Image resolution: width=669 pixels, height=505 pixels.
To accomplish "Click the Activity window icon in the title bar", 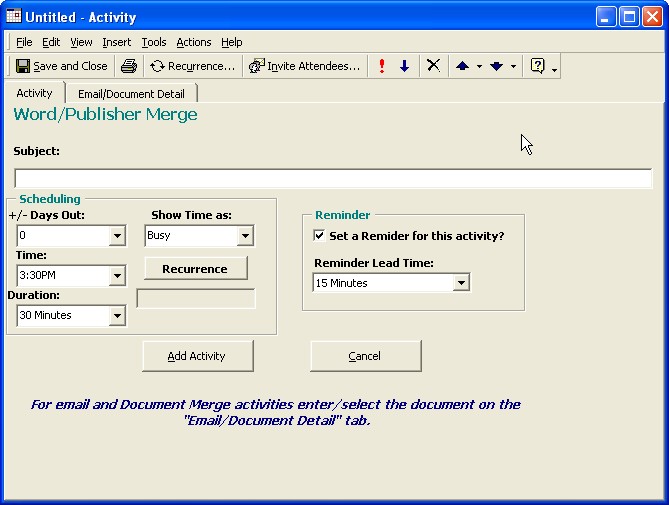I will [x=14, y=16].
